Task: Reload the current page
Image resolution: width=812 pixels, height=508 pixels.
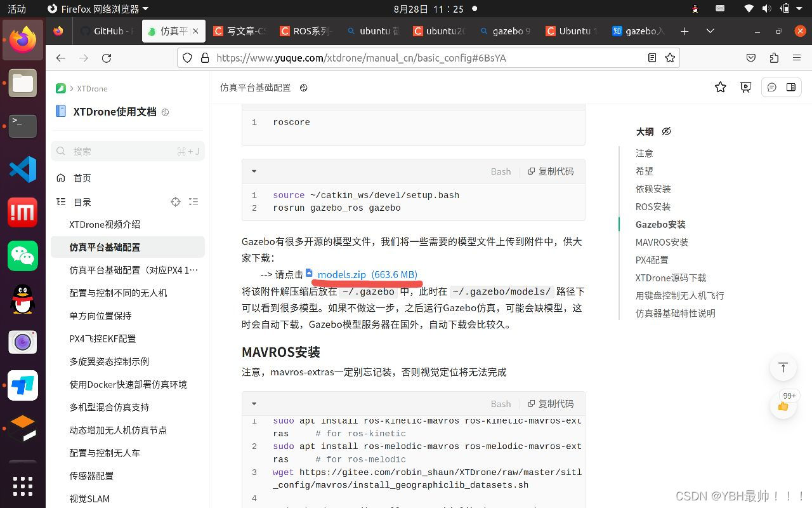Action: point(107,58)
